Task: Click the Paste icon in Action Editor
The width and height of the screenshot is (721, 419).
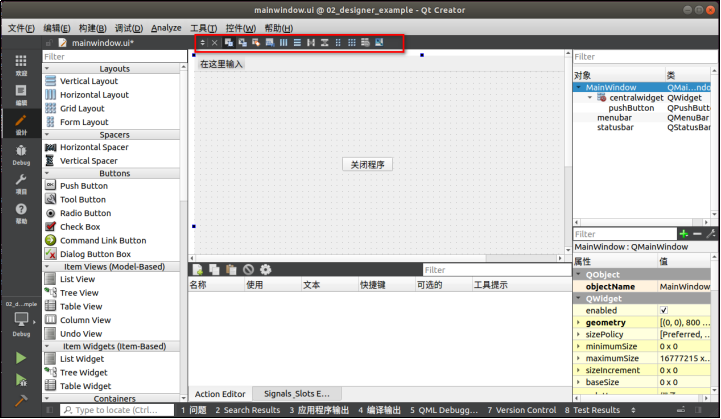Action: (x=231, y=270)
